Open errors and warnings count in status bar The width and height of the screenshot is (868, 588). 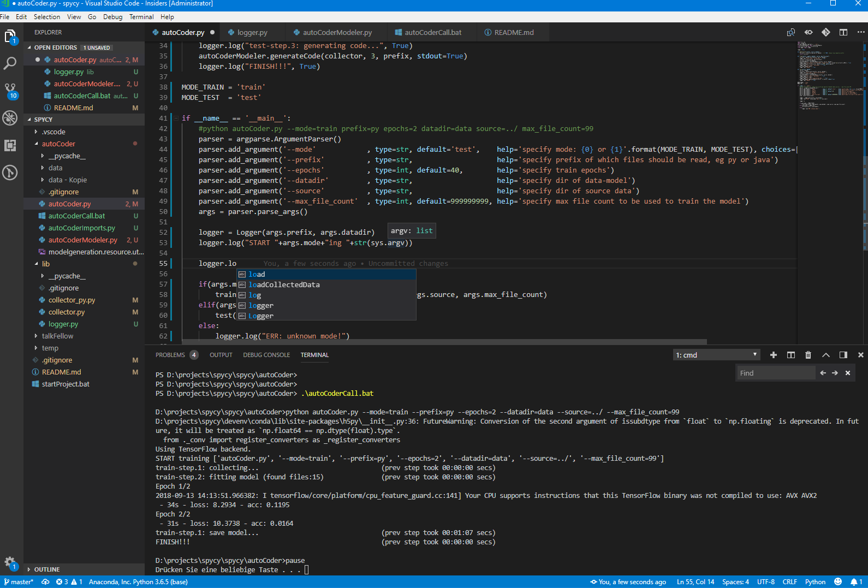pyautogui.click(x=69, y=582)
